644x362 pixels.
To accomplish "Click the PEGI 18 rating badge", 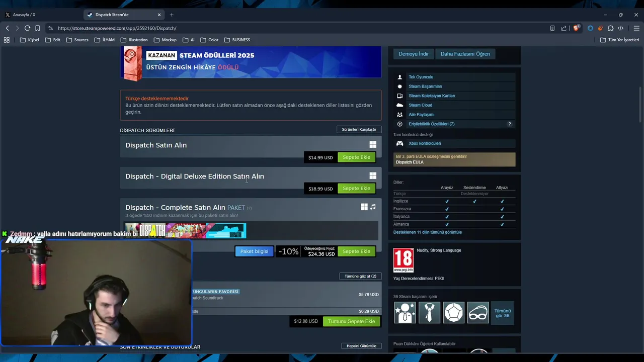I will 404,260.
